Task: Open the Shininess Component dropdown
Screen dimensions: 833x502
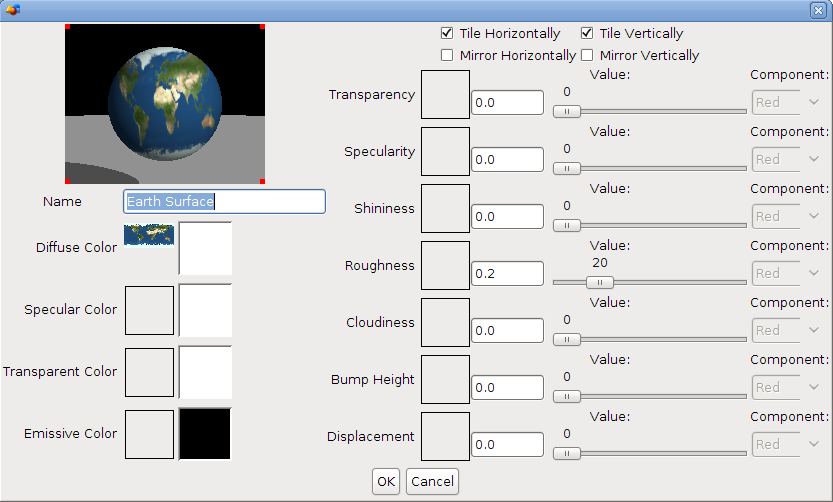Action: pos(789,216)
